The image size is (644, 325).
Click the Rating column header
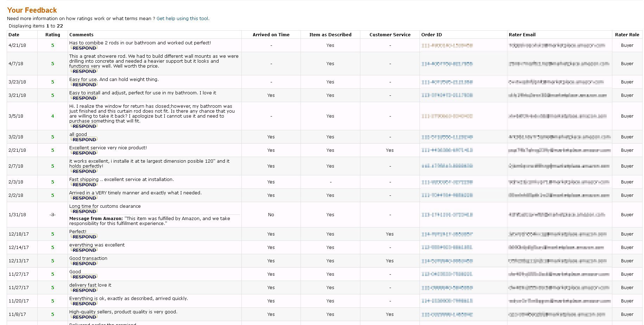tap(53, 35)
